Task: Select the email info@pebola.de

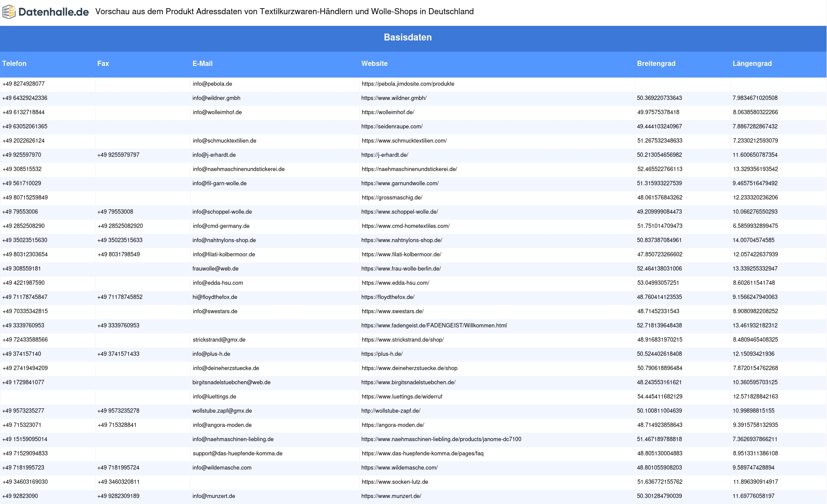Action: click(212, 84)
